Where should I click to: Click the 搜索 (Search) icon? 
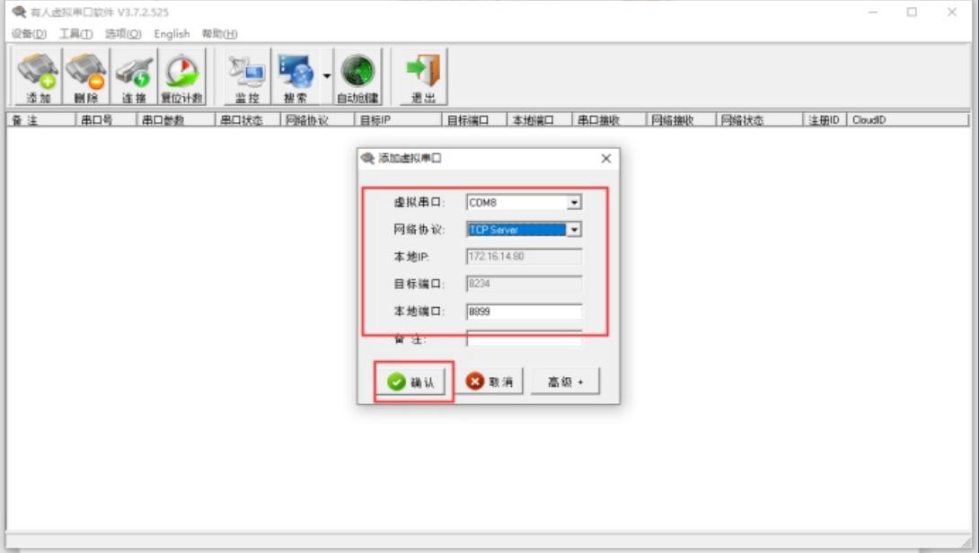[x=296, y=75]
